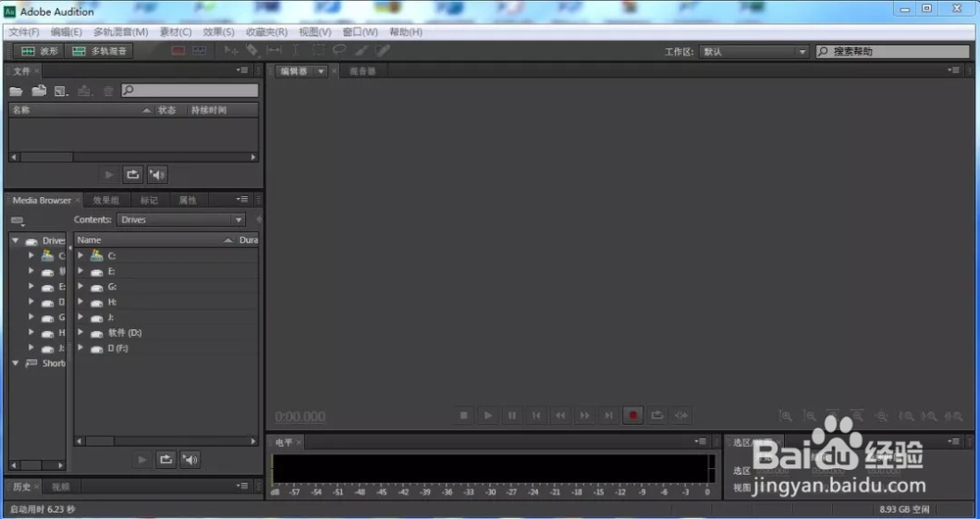
Task: Select the G: drive row
Action: tap(167, 287)
